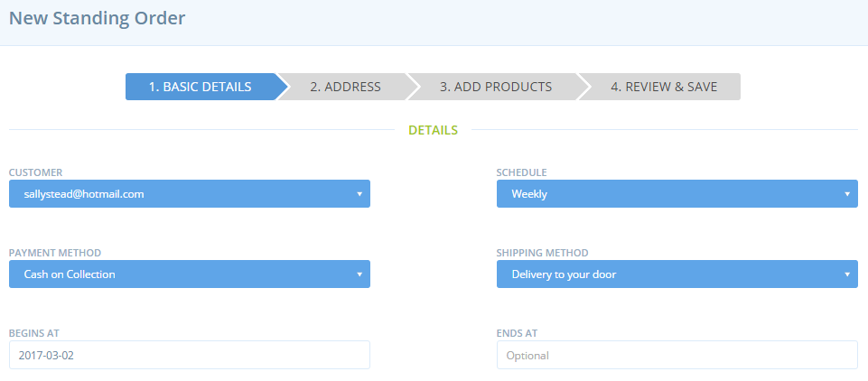Open the Cash on Collection selector
Screen dimensions: 868x381
(x=190, y=274)
